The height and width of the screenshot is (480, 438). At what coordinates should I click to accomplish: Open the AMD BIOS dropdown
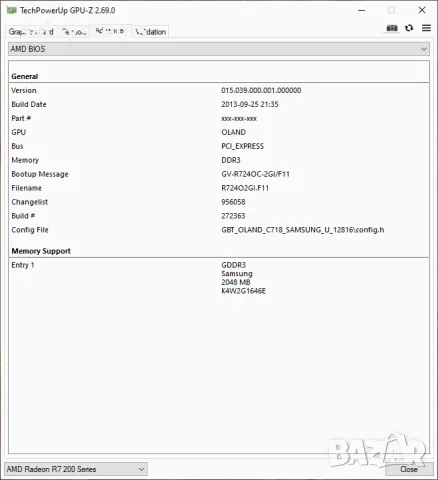click(219, 49)
